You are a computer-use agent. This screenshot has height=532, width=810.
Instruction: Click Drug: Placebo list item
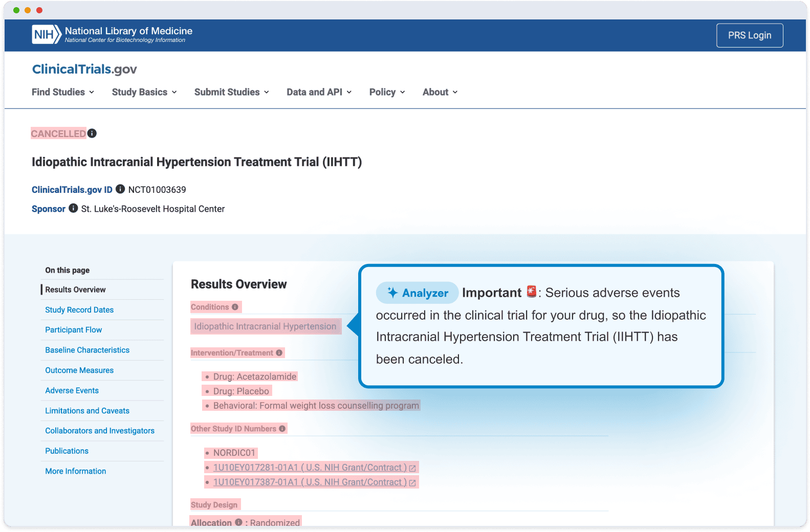[x=241, y=391]
